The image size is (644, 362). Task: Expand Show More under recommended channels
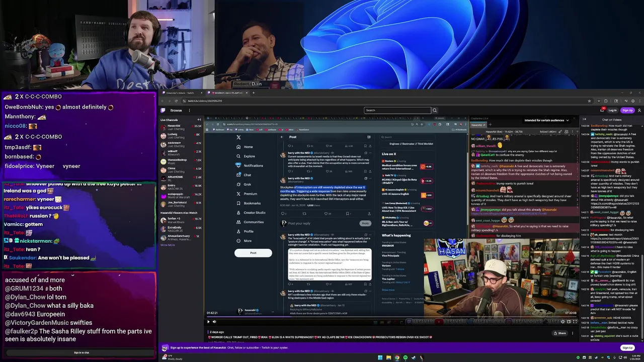pos(168,245)
